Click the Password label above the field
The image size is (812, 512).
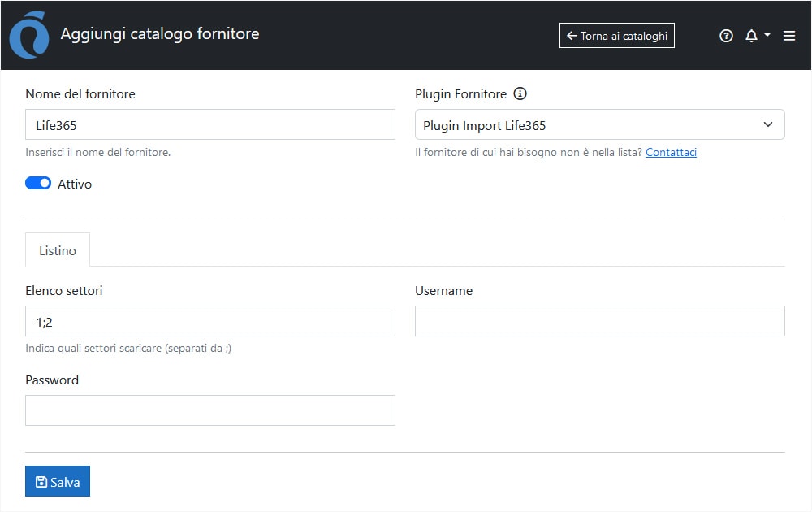(52, 380)
